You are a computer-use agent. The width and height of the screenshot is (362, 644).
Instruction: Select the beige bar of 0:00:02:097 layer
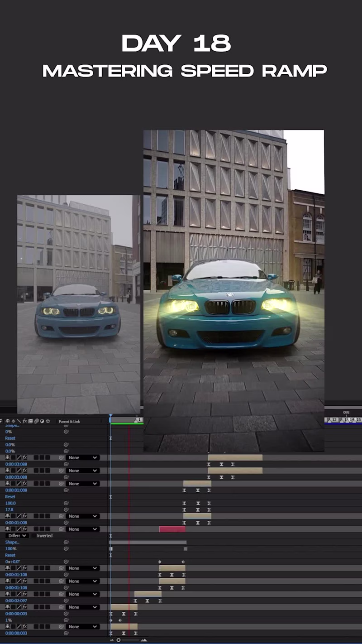click(x=148, y=594)
